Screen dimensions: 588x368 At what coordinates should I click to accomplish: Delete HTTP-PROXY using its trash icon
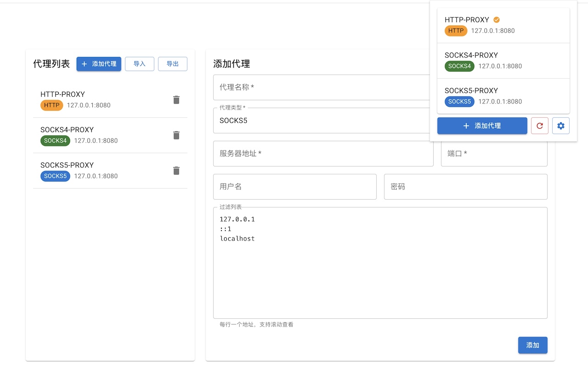(176, 100)
